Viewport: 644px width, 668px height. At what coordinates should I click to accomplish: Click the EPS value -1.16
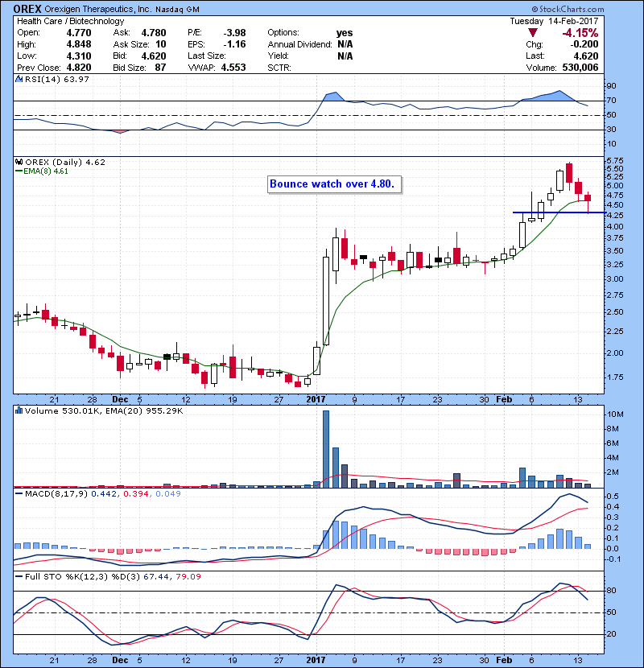point(235,44)
